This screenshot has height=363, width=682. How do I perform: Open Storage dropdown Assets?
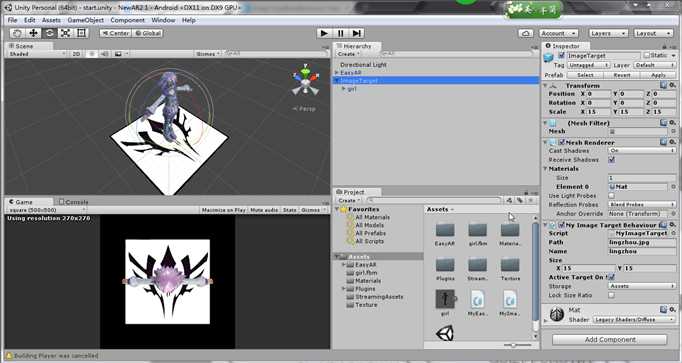click(x=642, y=286)
